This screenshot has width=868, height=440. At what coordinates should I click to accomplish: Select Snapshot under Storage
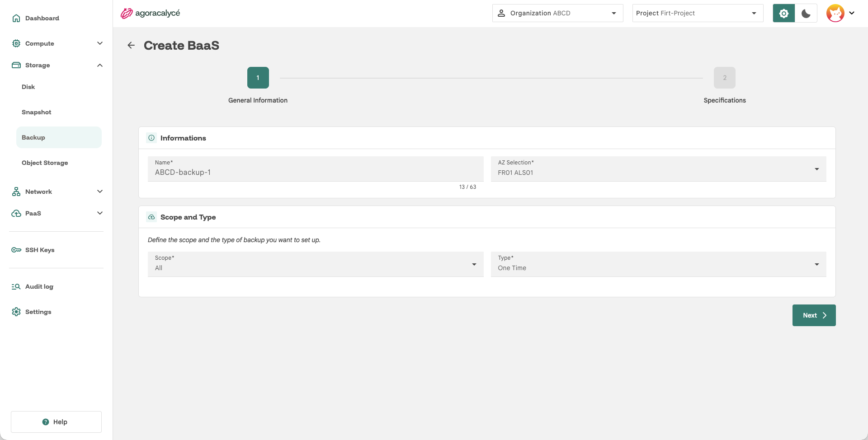pos(36,112)
